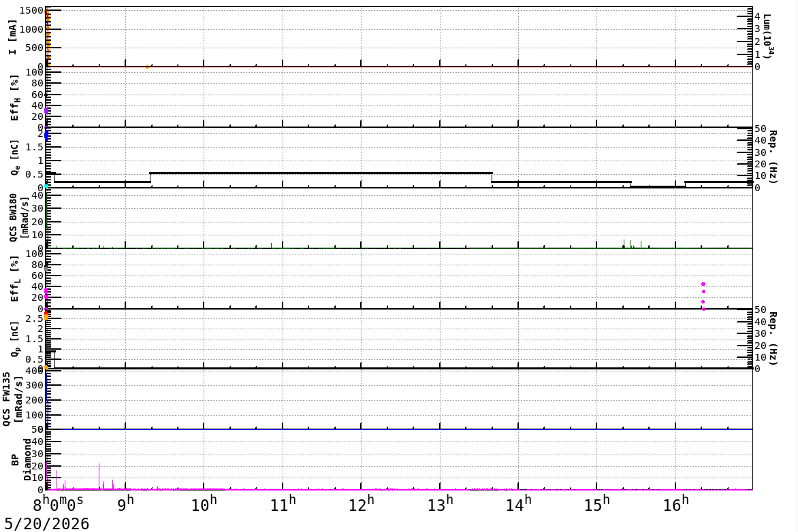
Task: Click "50" on the Q_p panel repetition axis
Action: [761, 310]
